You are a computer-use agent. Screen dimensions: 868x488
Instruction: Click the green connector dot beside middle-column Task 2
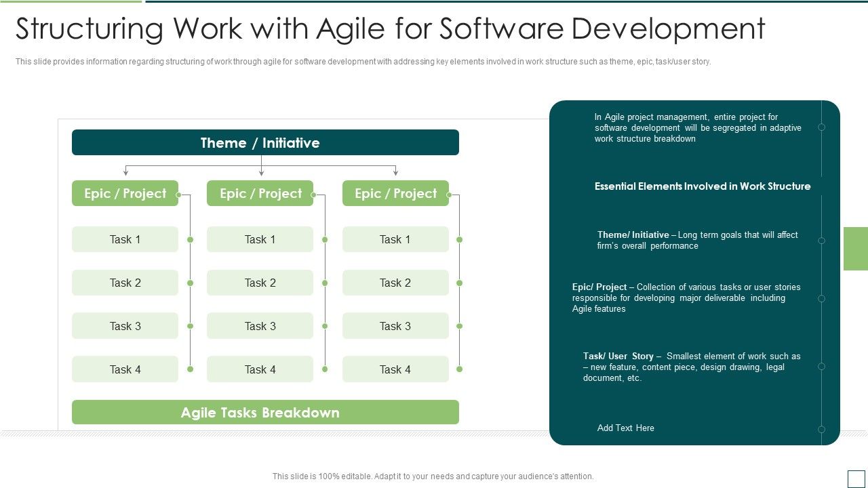coord(325,283)
